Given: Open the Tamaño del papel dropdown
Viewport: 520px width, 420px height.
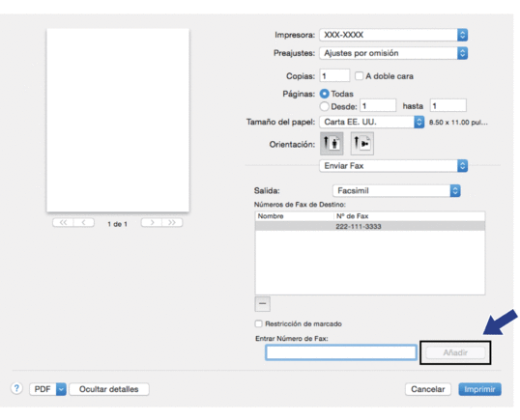Looking at the screenshot, I should click(372, 122).
